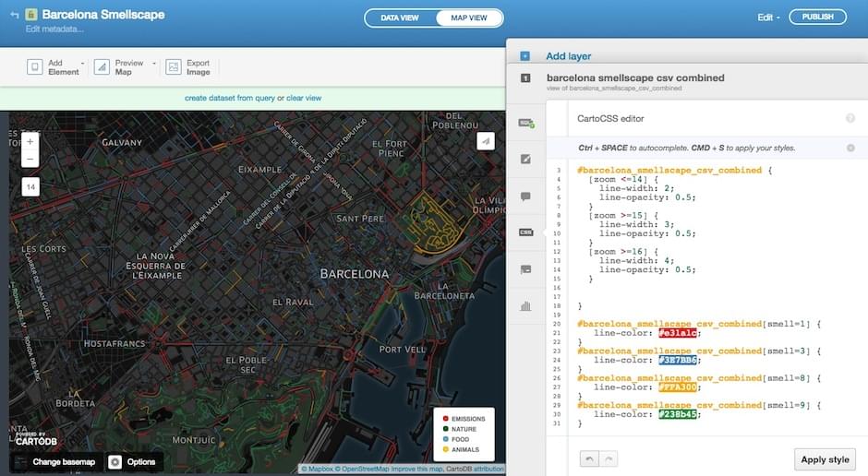Click the #FFA300 color swatch in the editor

click(x=678, y=387)
